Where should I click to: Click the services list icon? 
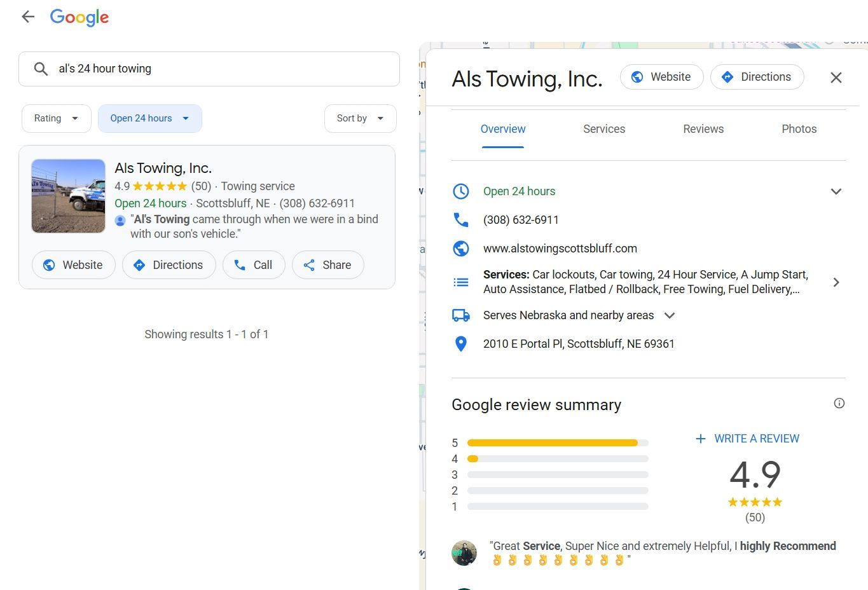pyautogui.click(x=461, y=282)
